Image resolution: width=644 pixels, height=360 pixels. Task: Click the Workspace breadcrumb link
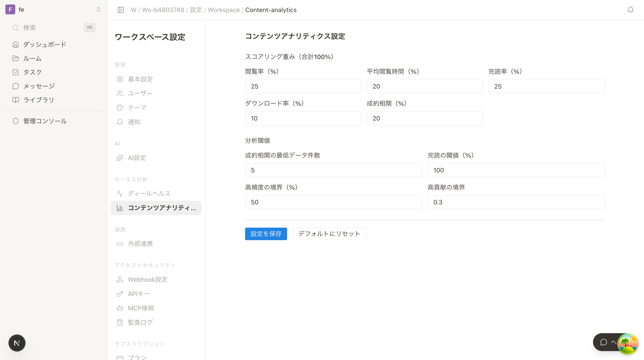point(224,10)
